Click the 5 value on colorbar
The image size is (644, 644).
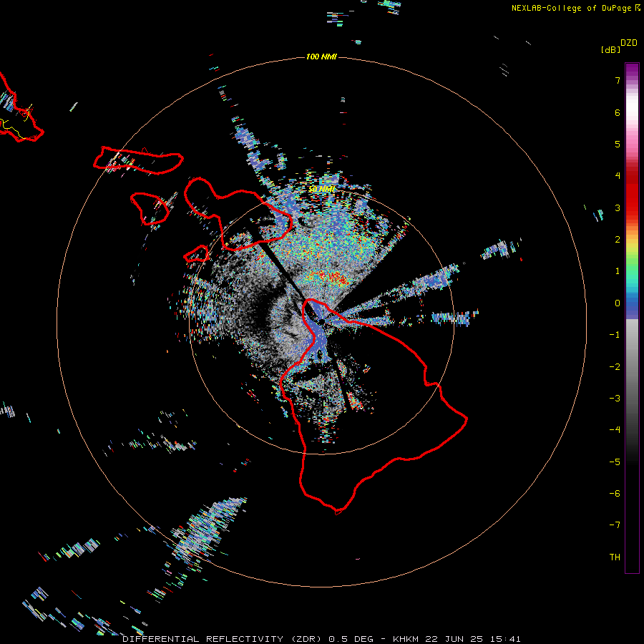(618, 144)
